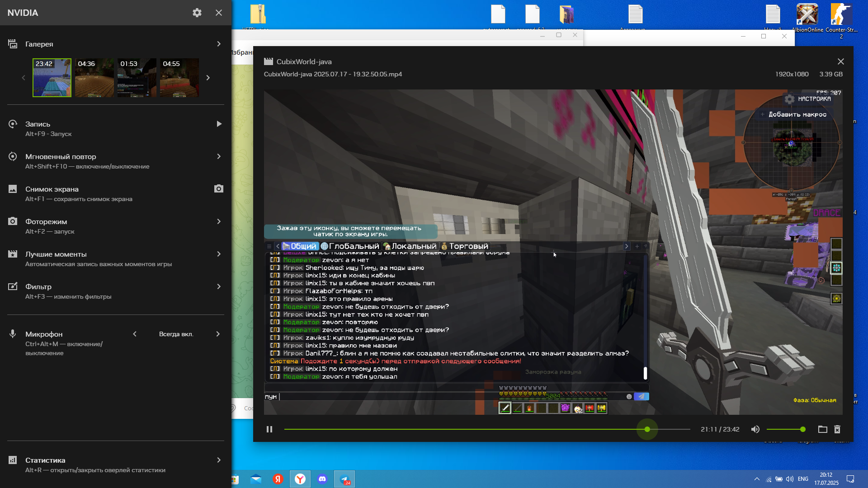Open Yandex app with red Я icon

[278, 479]
